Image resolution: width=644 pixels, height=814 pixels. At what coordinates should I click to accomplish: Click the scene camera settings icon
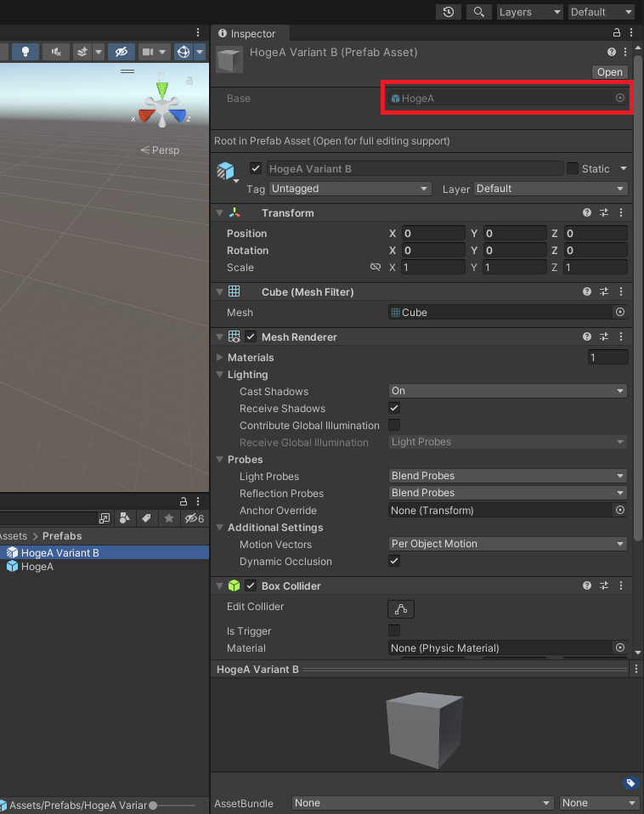(x=148, y=51)
